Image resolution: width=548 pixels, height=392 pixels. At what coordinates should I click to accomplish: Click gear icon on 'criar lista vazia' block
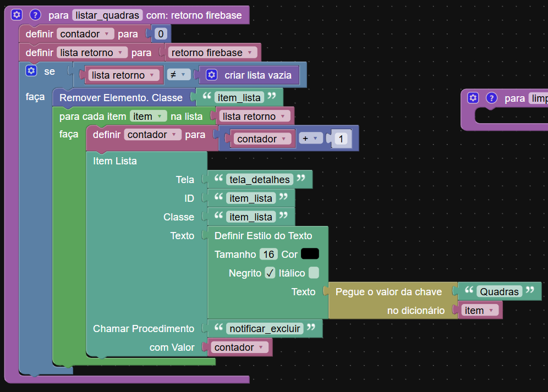tap(211, 75)
